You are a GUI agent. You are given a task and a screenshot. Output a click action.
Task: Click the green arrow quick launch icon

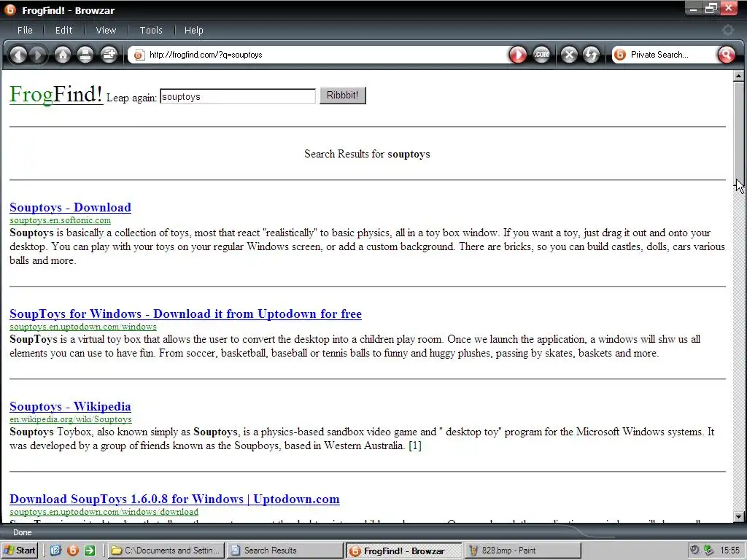click(90, 551)
